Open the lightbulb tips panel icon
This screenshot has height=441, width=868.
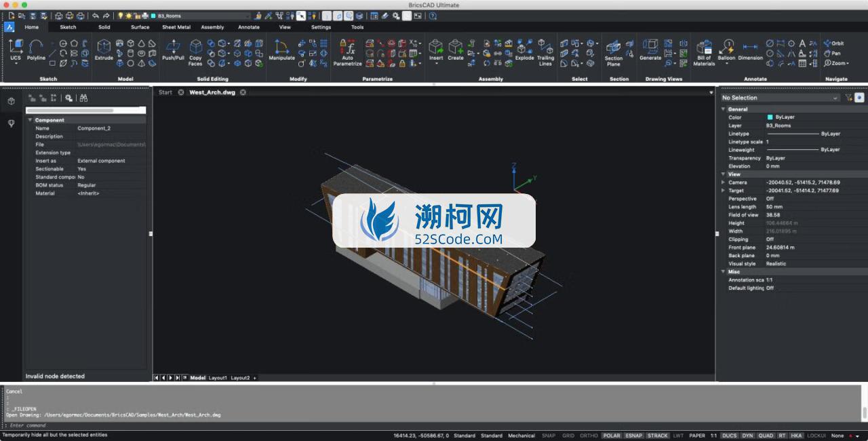pyautogui.click(x=11, y=123)
